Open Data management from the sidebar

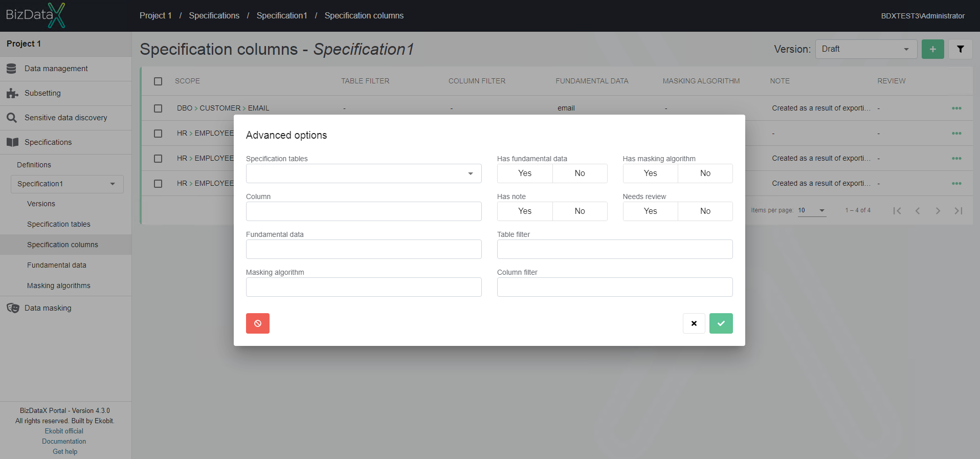(x=65, y=69)
